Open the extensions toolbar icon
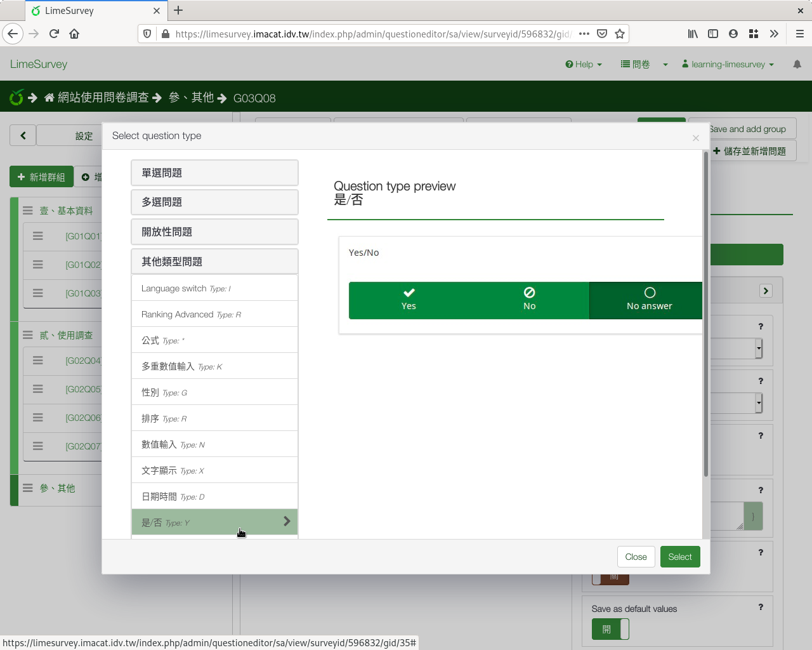Viewport: 812px width, 650px height. (754, 34)
